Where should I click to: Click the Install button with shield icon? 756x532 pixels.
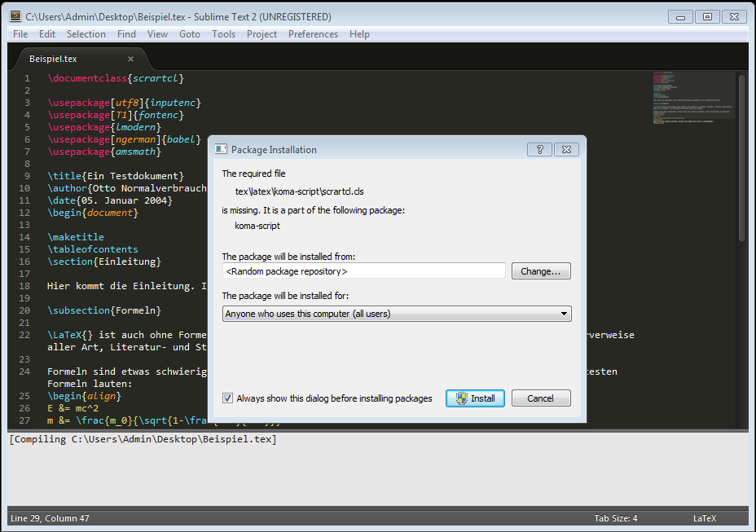[x=475, y=398]
